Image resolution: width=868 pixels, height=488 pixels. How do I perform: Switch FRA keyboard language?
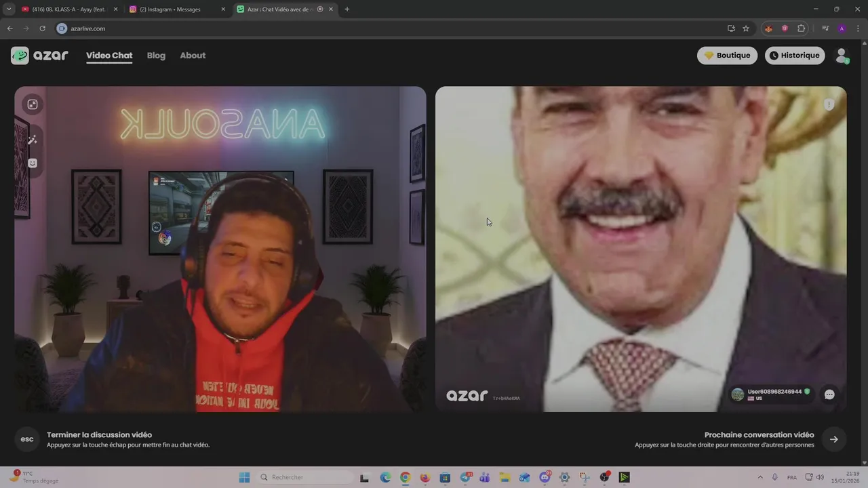792,477
